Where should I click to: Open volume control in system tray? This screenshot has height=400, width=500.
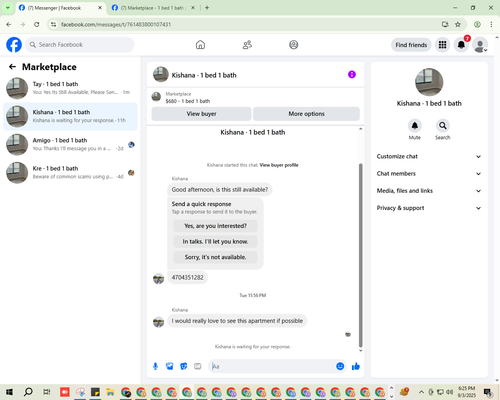coord(450,392)
